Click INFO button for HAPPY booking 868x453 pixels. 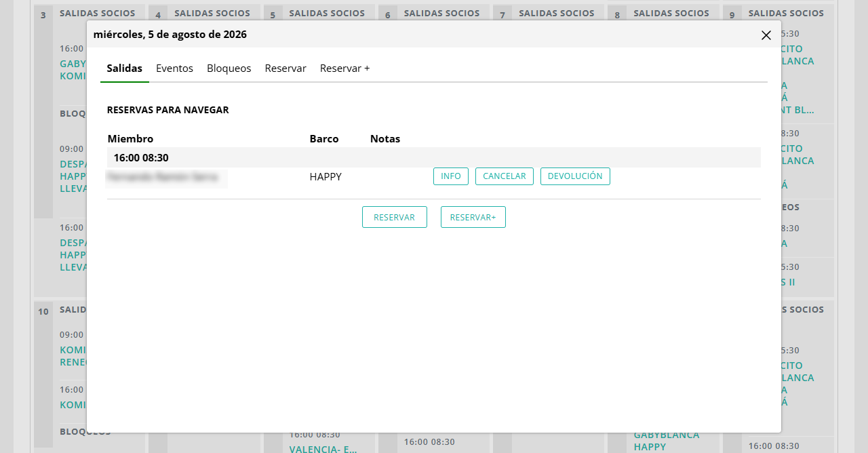(451, 176)
